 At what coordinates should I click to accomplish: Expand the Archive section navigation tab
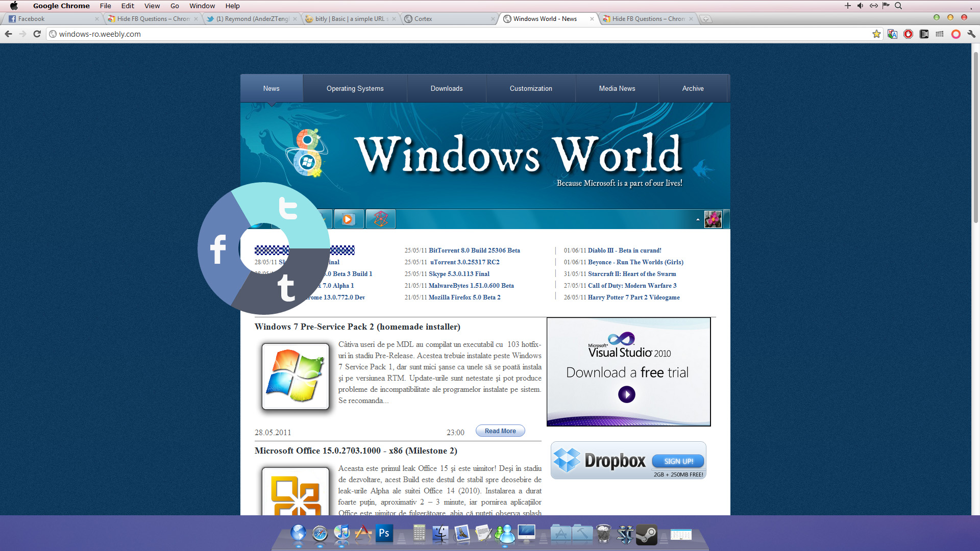click(x=692, y=88)
